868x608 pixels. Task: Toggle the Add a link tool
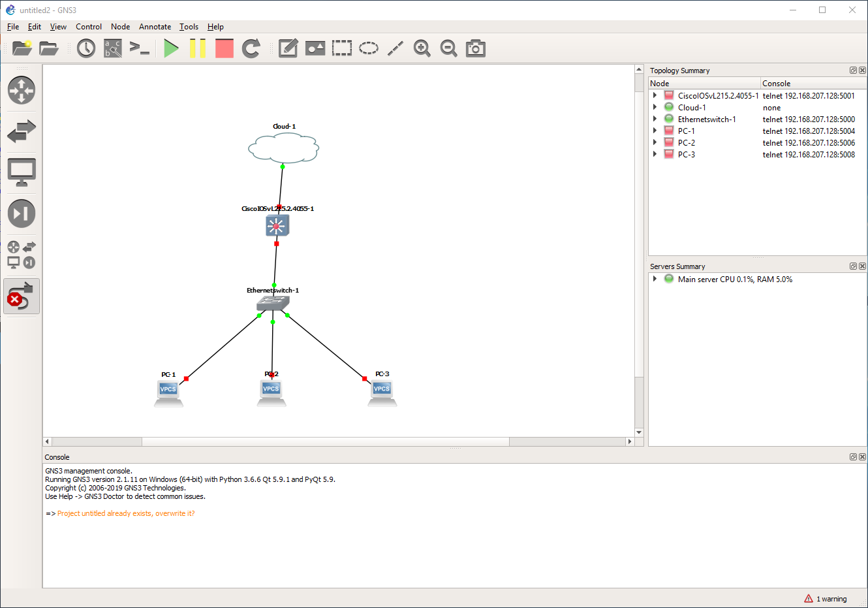22,296
